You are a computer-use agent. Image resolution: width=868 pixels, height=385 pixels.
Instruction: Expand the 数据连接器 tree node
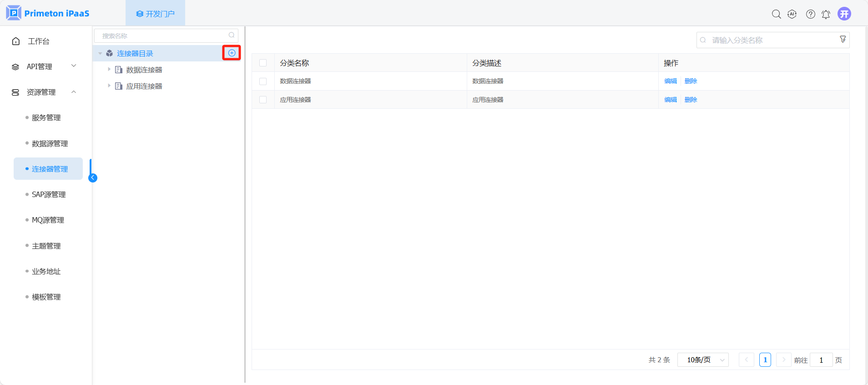[109, 70]
